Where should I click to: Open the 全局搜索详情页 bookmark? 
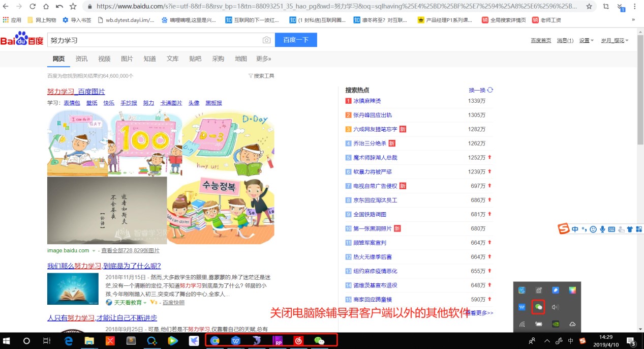point(504,20)
